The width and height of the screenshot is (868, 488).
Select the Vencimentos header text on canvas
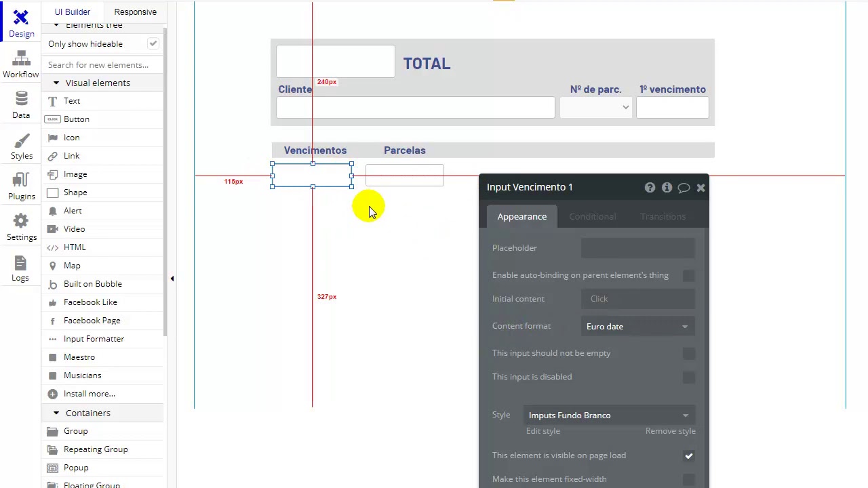coord(315,150)
